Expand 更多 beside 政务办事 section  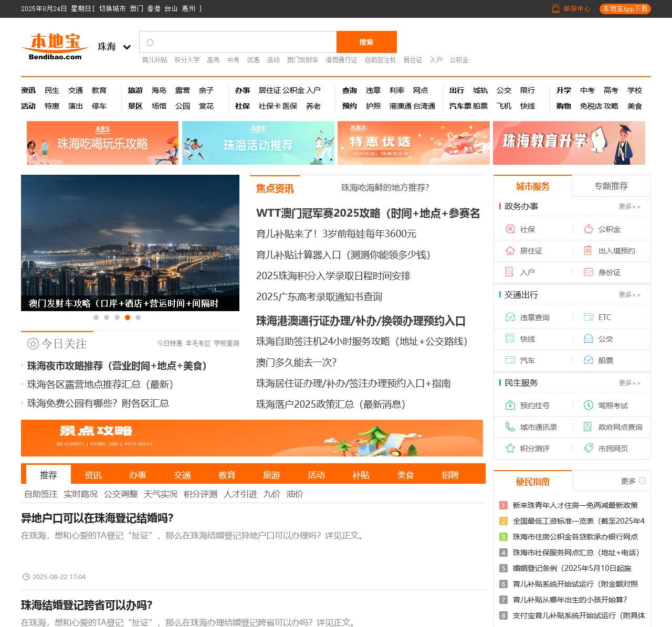(x=629, y=207)
